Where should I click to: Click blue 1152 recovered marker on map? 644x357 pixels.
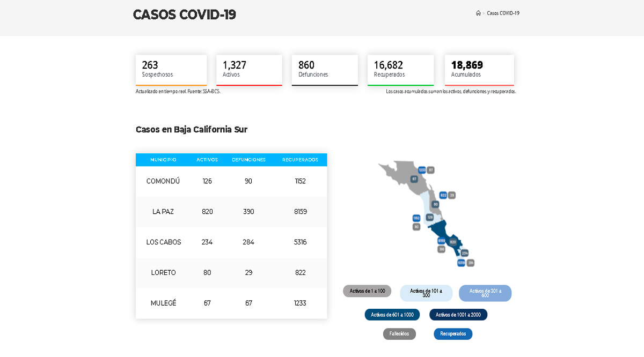[x=416, y=218]
